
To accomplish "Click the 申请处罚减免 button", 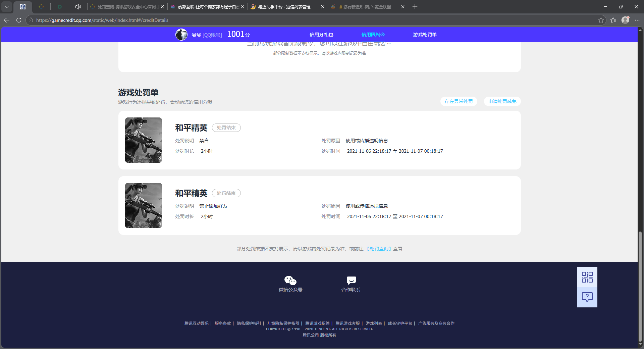I will [x=502, y=101].
